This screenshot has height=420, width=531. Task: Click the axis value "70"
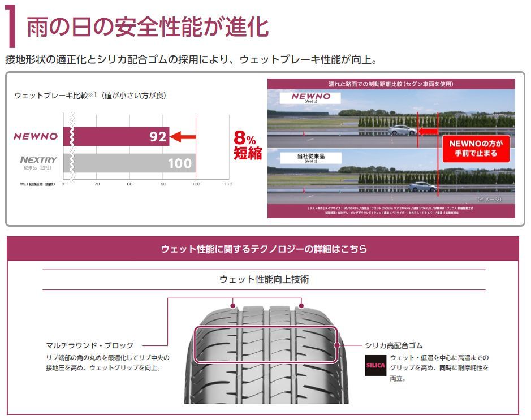pos(97,184)
